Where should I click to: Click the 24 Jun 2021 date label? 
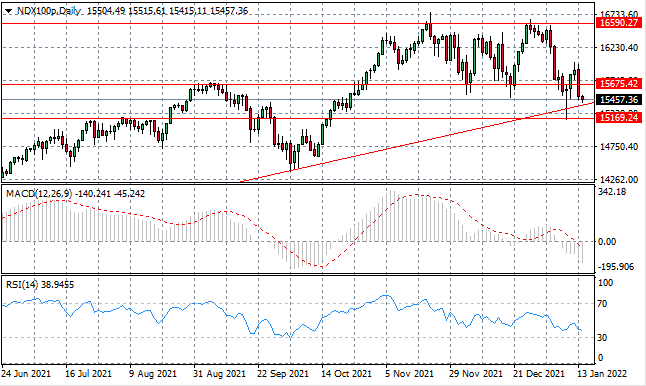coord(26,374)
